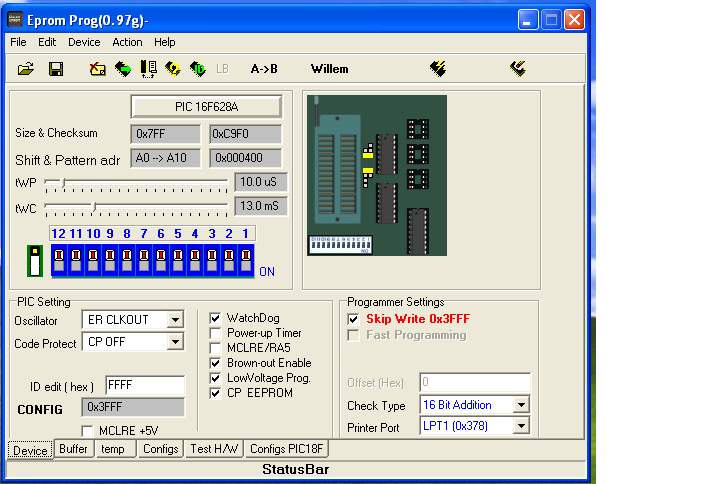The width and height of the screenshot is (720, 484).
Task: Click the greyed LB toolbar item
Action: [x=222, y=69]
